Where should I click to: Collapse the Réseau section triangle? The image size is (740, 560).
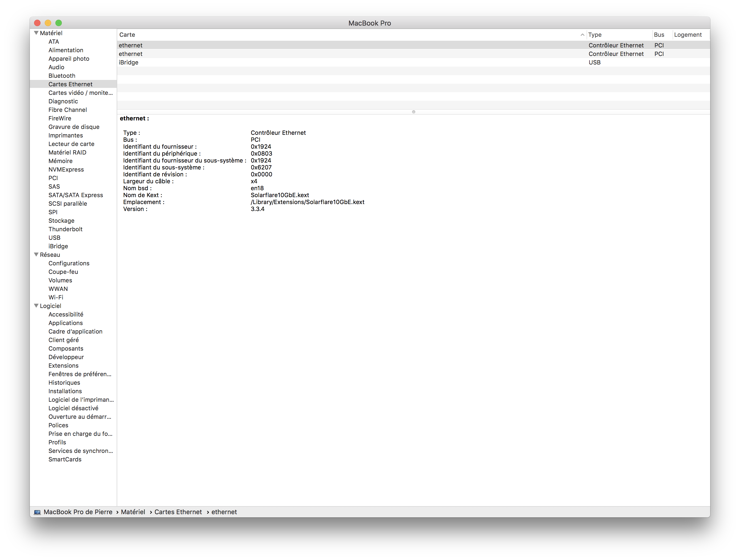coord(36,255)
